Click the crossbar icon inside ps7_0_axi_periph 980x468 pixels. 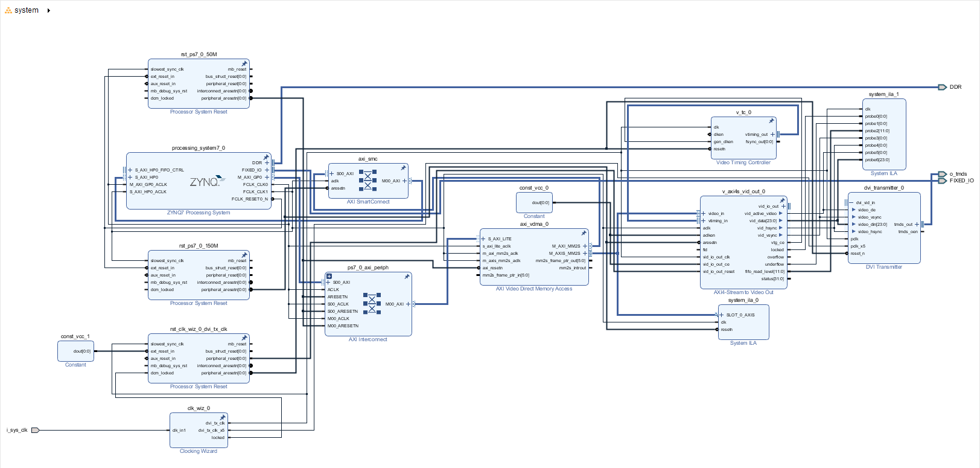click(x=372, y=304)
